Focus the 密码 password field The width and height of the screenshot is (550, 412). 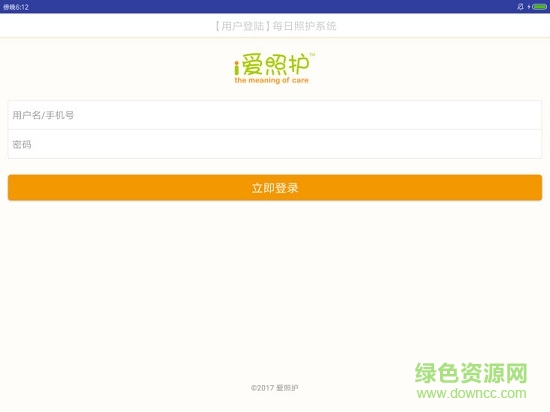point(275,144)
